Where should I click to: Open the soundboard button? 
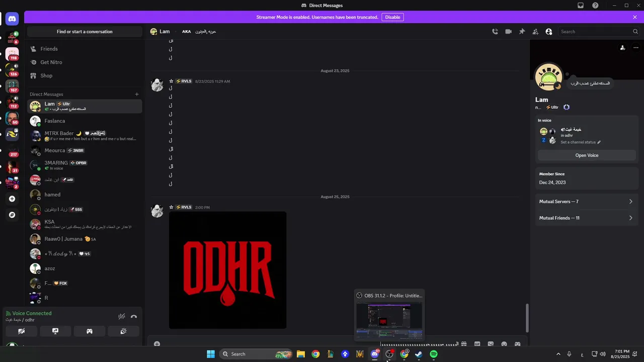coord(123,331)
